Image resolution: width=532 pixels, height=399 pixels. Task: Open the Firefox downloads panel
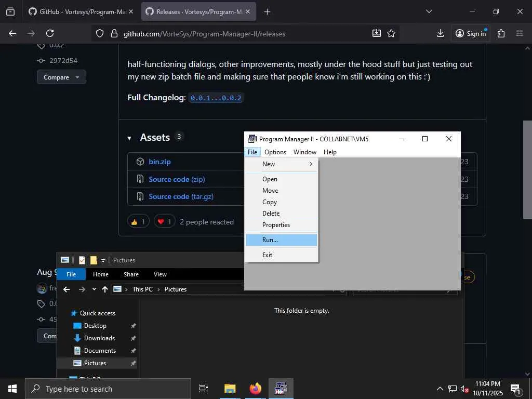pyautogui.click(x=440, y=33)
